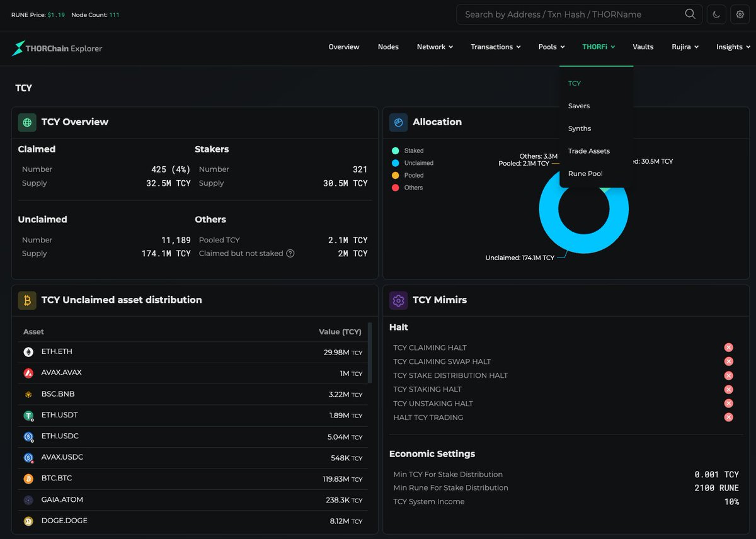Toggle the Staked legend entry

point(408,151)
